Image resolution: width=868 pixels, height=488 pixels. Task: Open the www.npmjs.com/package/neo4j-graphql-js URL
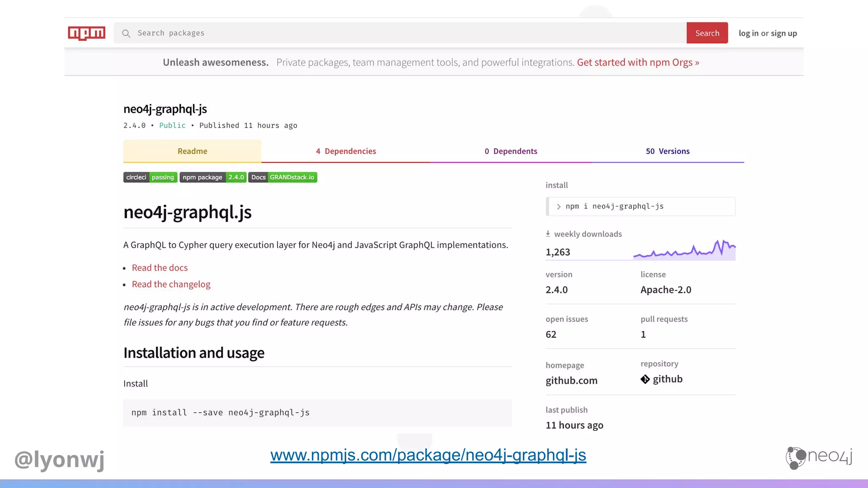point(428,455)
